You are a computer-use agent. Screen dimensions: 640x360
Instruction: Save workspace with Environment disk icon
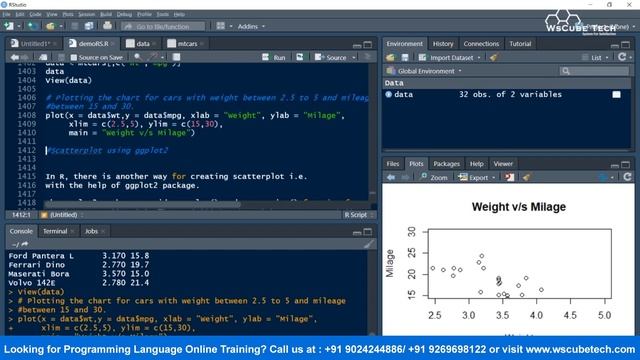tap(405, 58)
